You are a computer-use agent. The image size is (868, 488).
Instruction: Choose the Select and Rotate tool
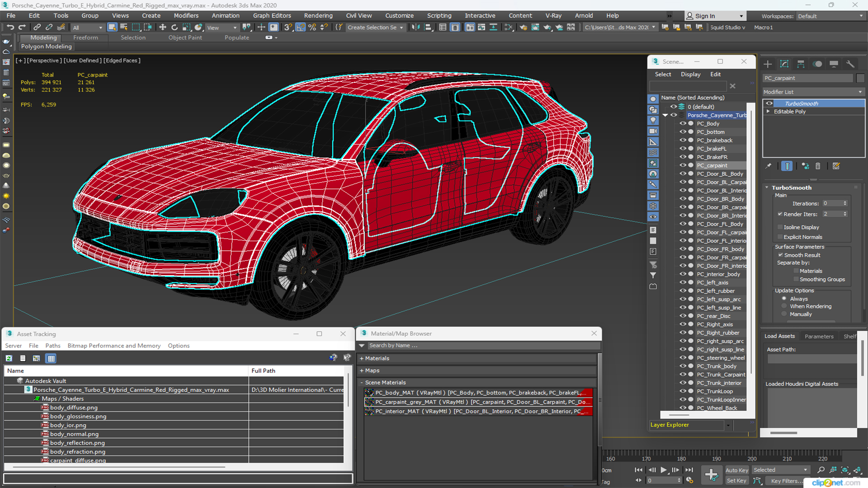pos(175,28)
